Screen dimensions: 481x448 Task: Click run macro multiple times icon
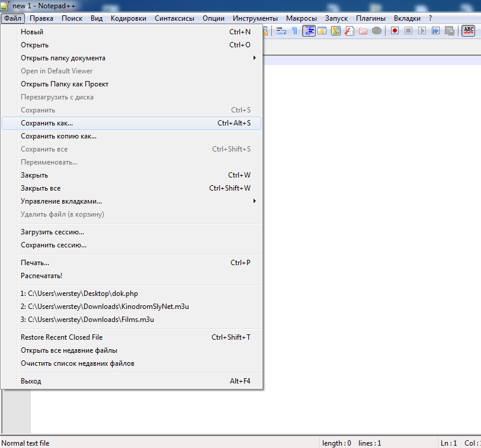tap(436, 31)
